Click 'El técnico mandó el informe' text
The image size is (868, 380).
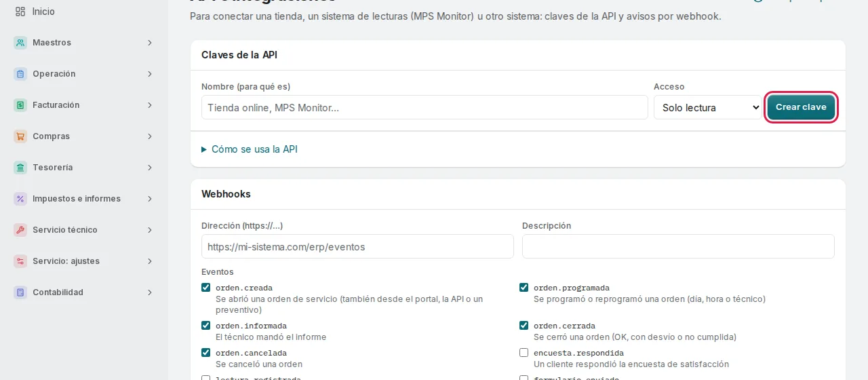pyautogui.click(x=271, y=337)
